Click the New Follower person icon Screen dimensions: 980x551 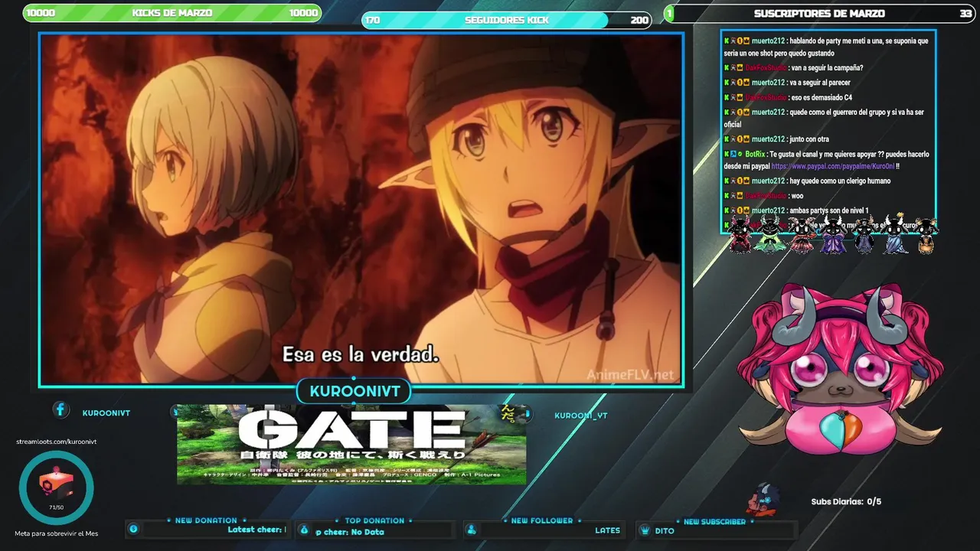pos(472,530)
